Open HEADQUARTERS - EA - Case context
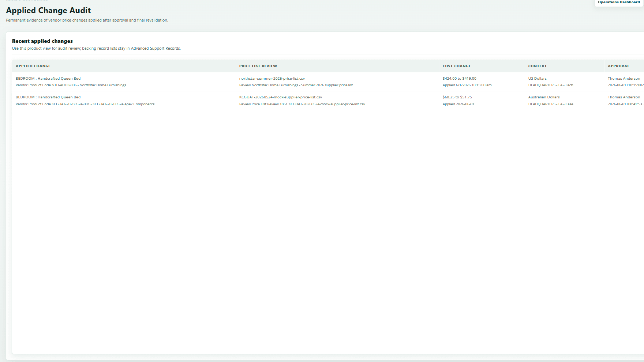 pos(551,104)
